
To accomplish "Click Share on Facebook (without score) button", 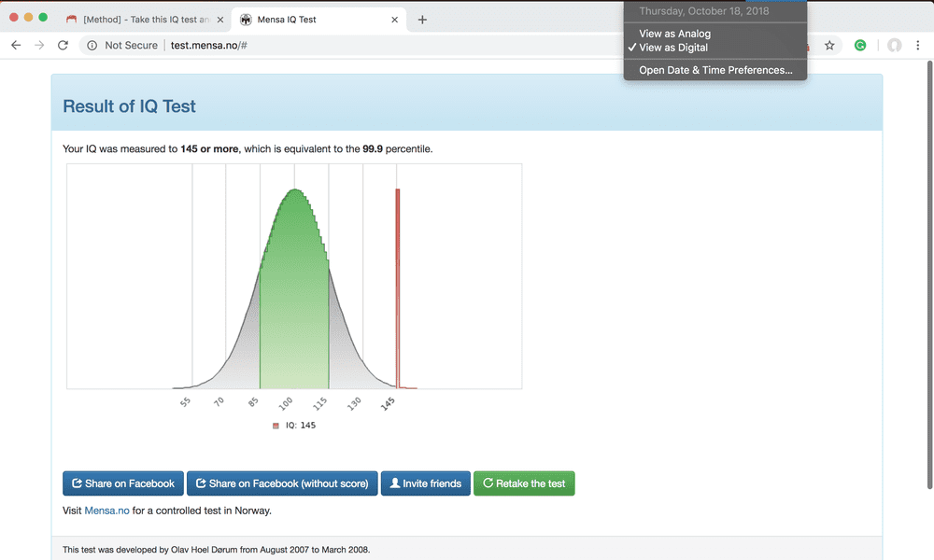I will pyautogui.click(x=282, y=483).
